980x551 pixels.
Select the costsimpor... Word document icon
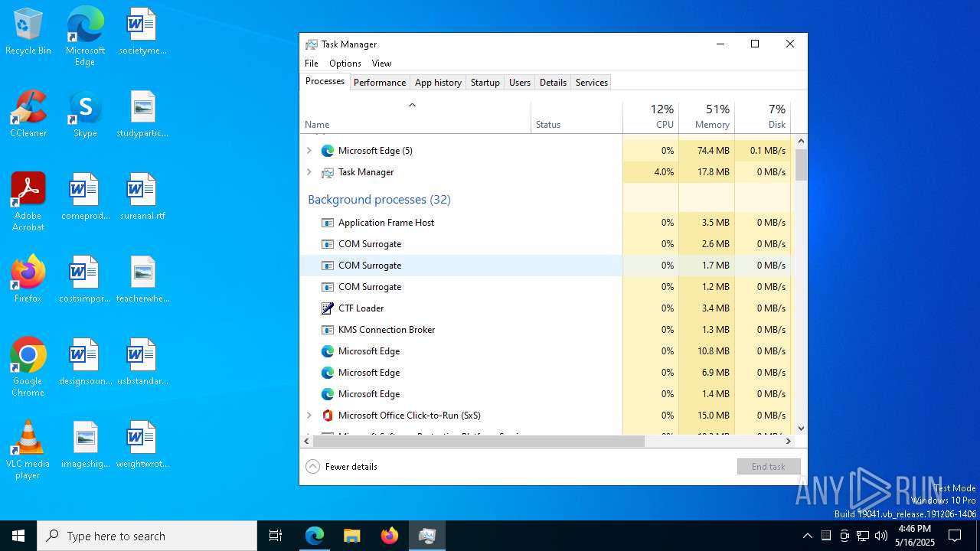(85, 280)
